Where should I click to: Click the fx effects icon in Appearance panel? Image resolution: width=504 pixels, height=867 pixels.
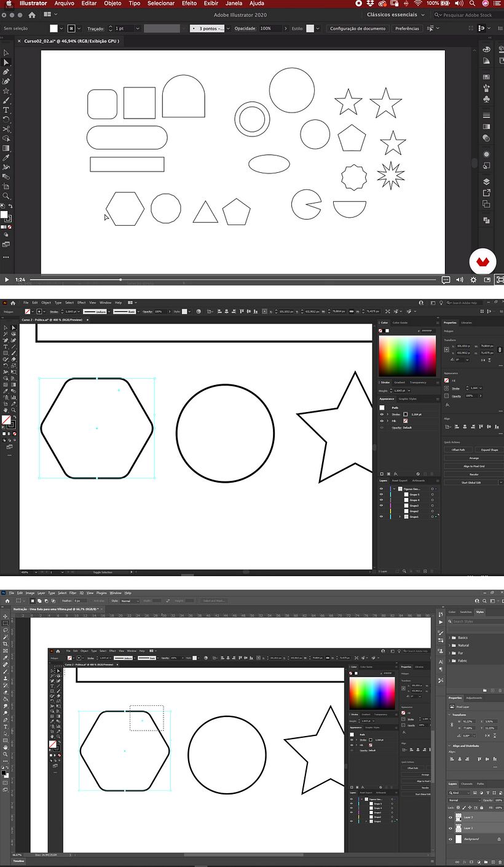pos(395,473)
